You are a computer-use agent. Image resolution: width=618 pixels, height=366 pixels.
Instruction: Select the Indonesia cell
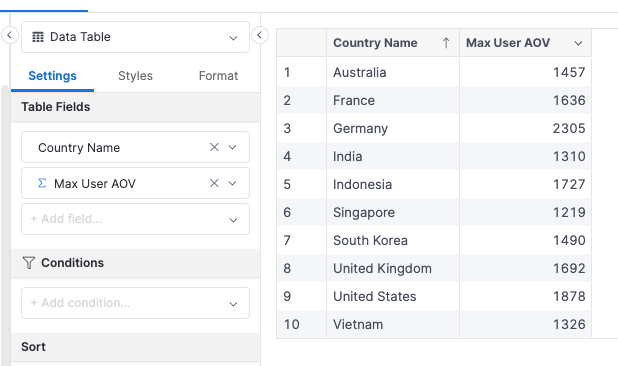pos(393,184)
